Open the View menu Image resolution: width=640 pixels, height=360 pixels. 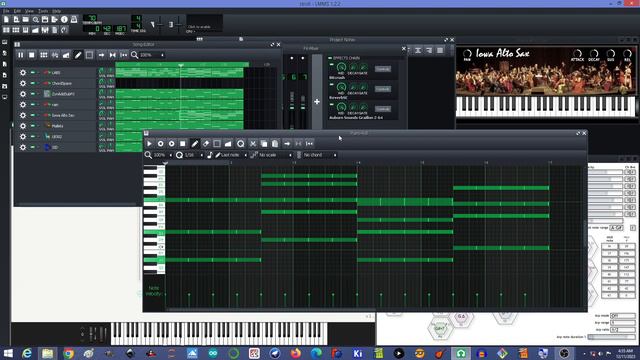point(29,11)
